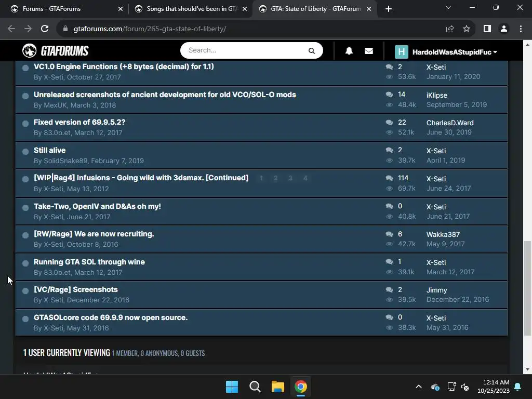Open last poster iKlipse profile
Screen dimensions: 532x399
436,96
